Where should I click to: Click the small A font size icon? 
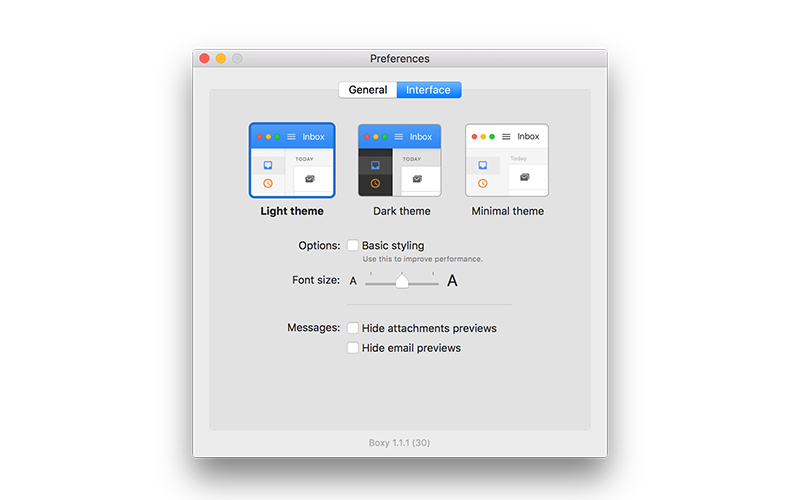pos(353,281)
